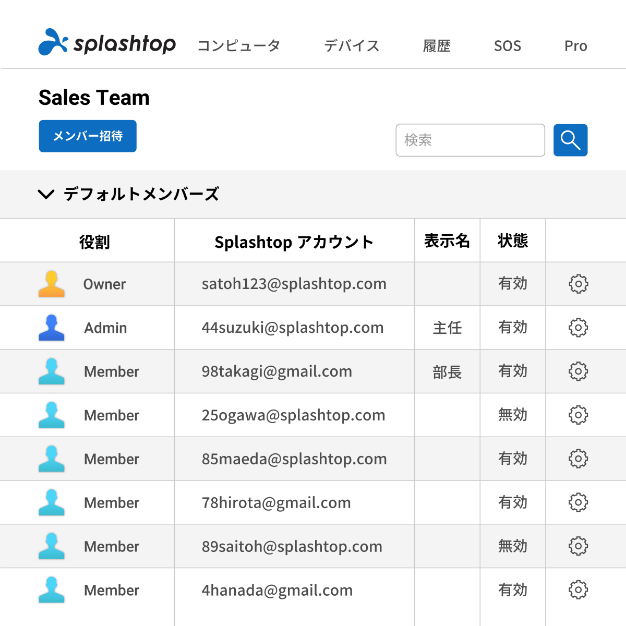The height and width of the screenshot is (626, 626).
Task: Click the avatar icon for 89saitoh@splashtop.com
Action: pos(52,546)
